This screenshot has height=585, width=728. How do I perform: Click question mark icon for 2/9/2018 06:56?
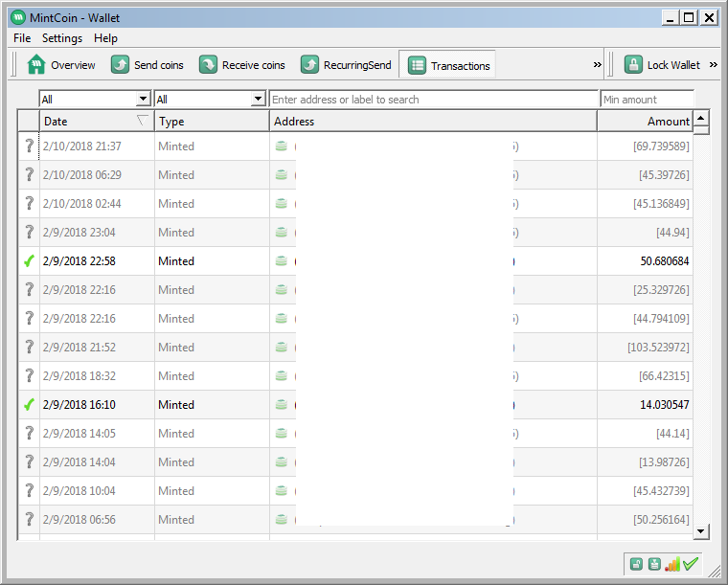point(30,519)
